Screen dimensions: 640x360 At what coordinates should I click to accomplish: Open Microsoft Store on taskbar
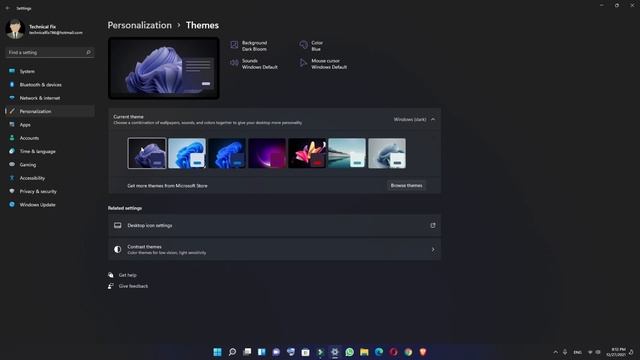click(305, 352)
